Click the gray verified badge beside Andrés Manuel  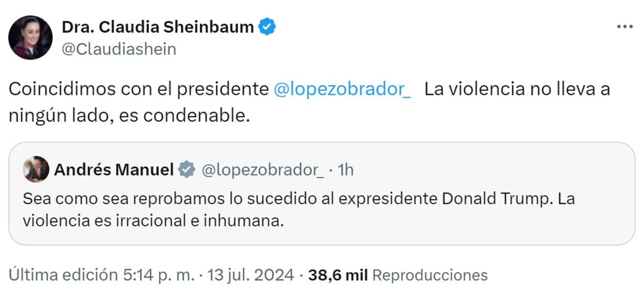[x=186, y=168]
